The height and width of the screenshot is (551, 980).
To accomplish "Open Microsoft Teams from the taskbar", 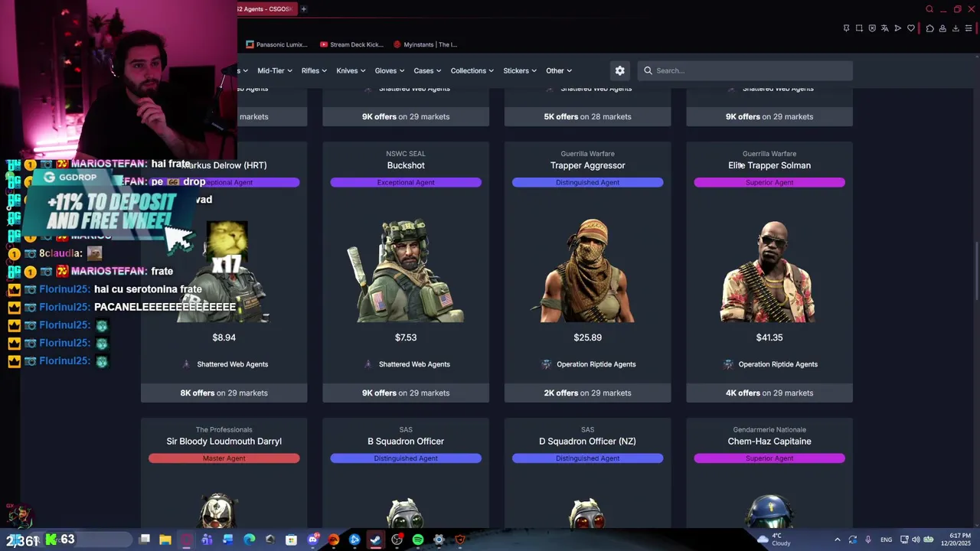I will tap(207, 540).
